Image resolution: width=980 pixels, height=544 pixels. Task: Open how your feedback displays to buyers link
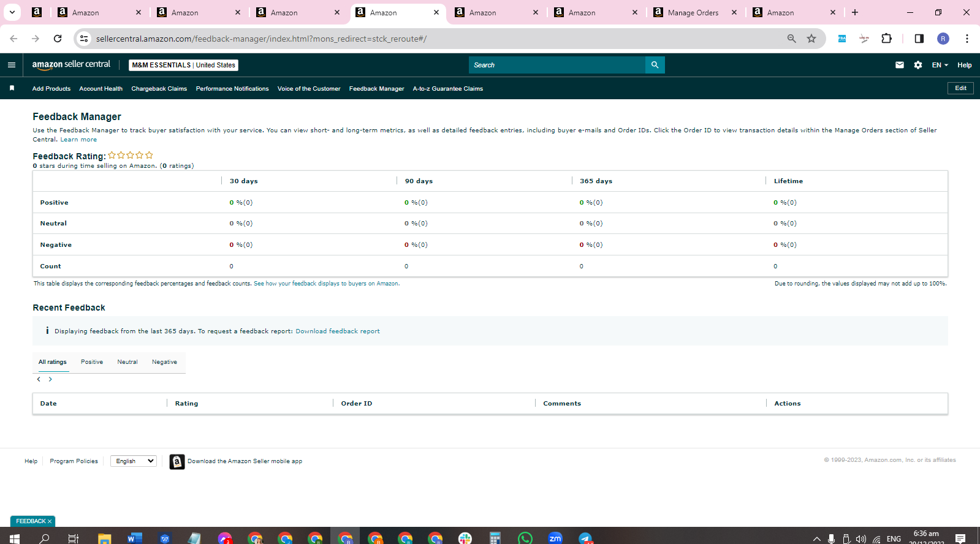pyautogui.click(x=326, y=284)
